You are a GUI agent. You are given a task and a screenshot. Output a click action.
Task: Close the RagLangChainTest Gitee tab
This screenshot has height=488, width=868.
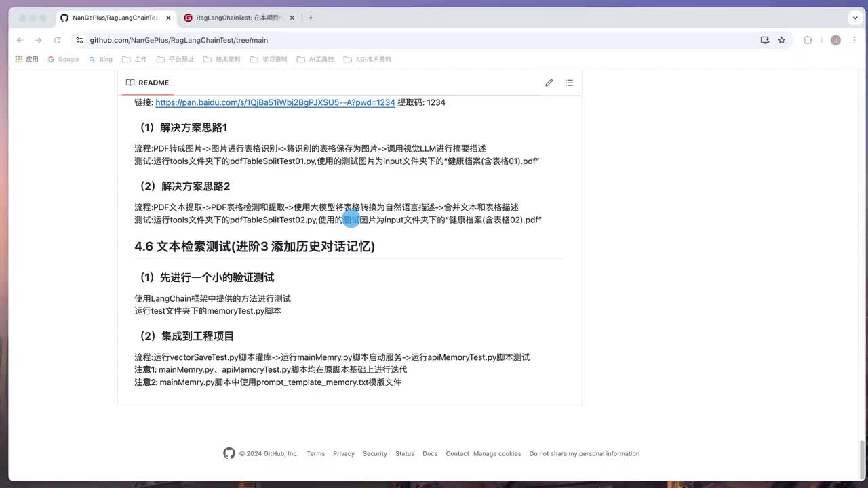[x=292, y=18]
